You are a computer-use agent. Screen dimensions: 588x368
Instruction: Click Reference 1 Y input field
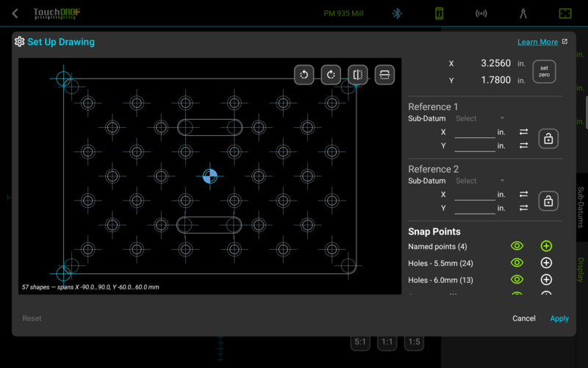tap(475, 145)
